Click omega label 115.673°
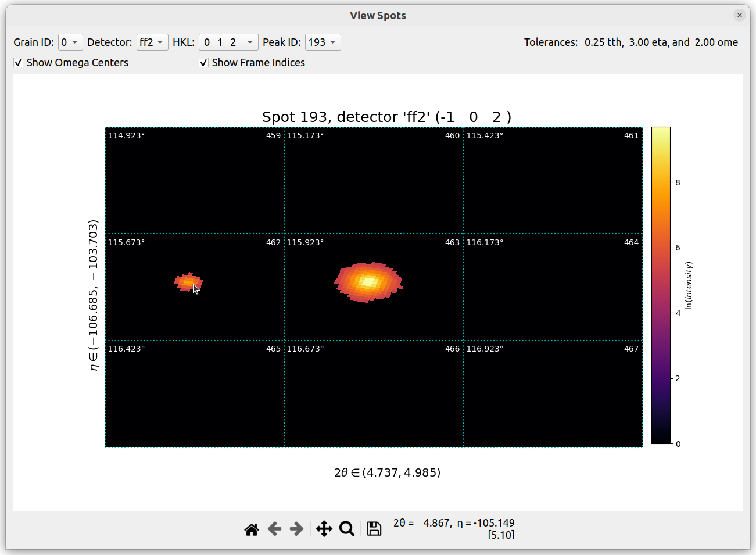Image resolution: width=756 pixels, height=555 pixels. click(126, 242)
